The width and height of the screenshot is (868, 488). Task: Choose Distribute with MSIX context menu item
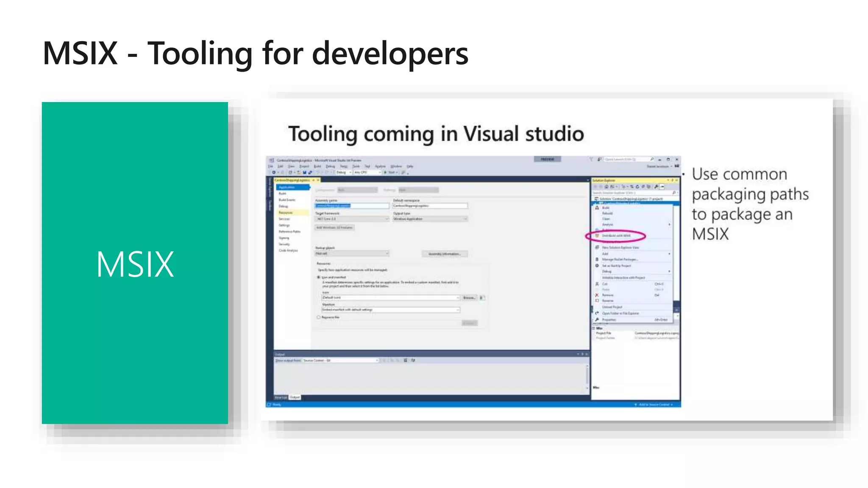pyautogui.click(x=616, y=236)
